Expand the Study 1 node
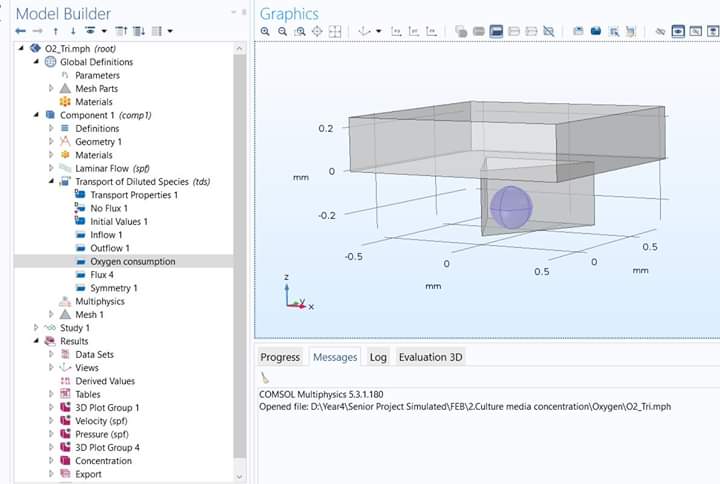Viewport: 720px width, 484px height. pyautogui.click(x=37, y=328)
